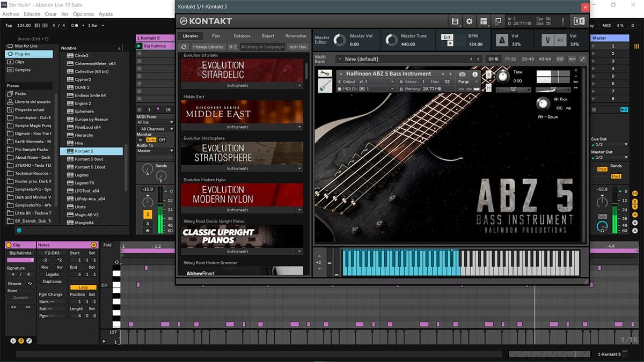Viewport: 644px width, 362px height.
Task: Show Clip Launch box clock icon
Action: [x=13, y=341]
